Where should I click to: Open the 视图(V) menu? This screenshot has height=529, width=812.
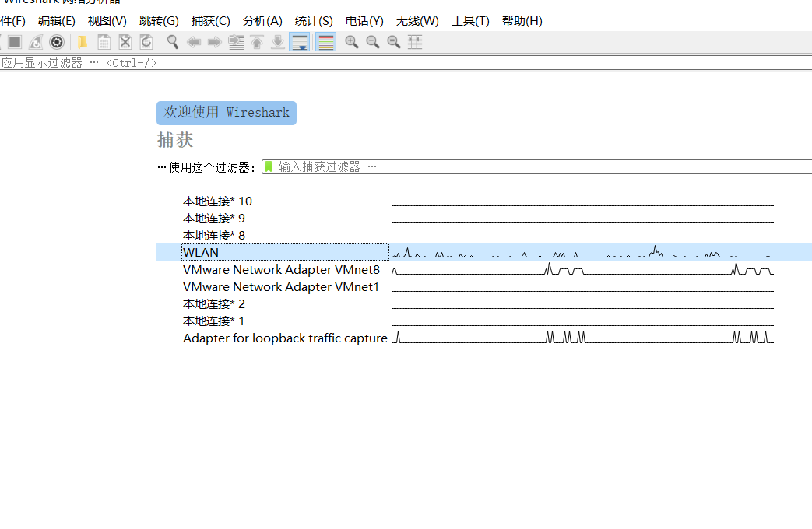[107, 21]
